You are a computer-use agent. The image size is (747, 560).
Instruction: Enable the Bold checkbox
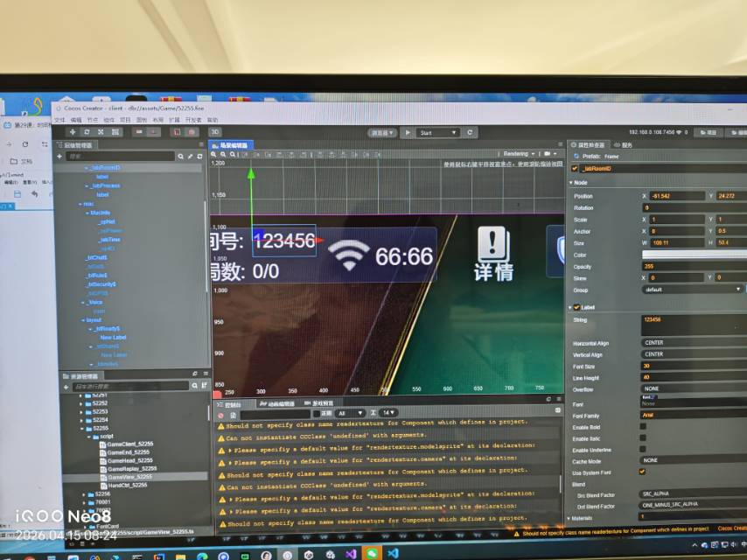tap(643, 427)
